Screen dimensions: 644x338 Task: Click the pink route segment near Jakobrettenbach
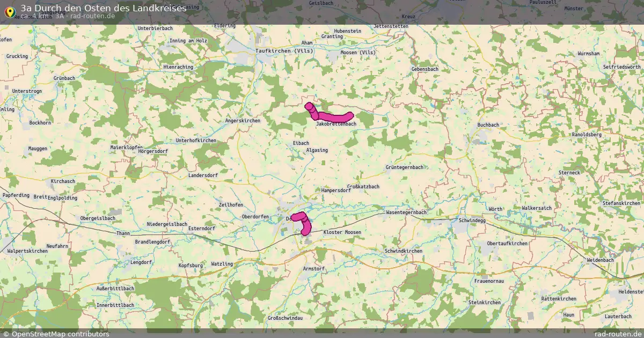[330, 114]
